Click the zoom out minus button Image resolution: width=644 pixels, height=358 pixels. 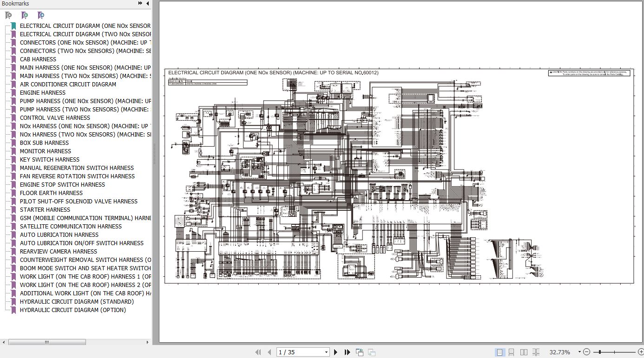(586, 352)
